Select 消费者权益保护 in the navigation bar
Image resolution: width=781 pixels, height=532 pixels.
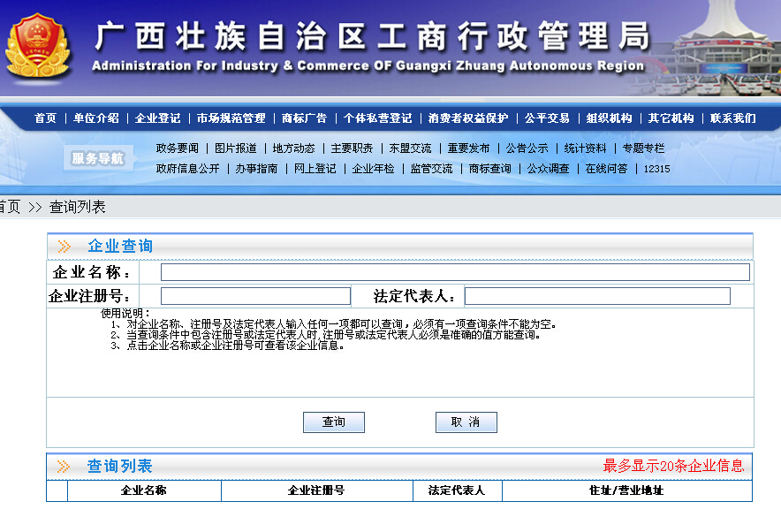pyautogui.click(x=468, y=118)
